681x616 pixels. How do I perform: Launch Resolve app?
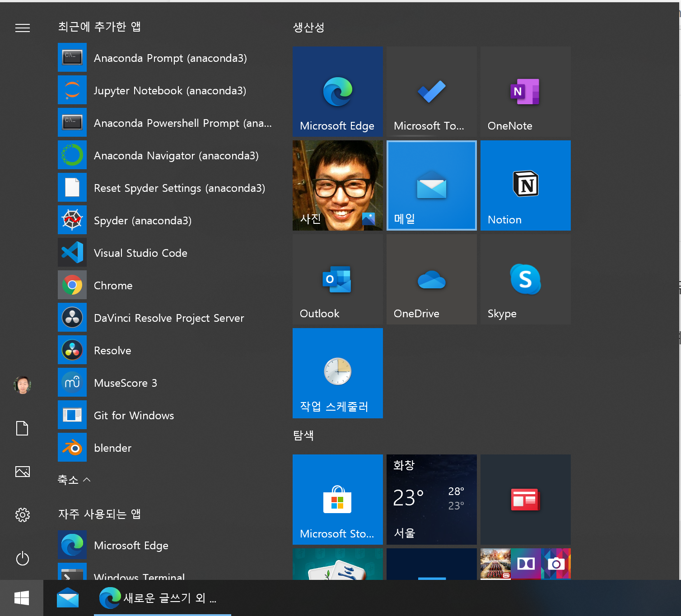(x=166, y=350)
